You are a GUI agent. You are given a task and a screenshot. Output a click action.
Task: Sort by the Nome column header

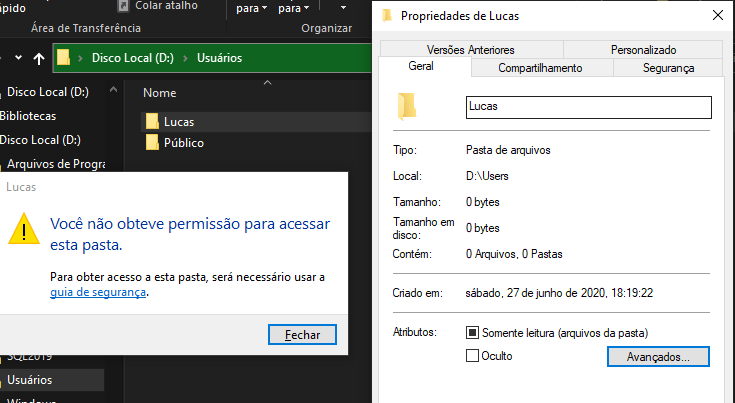(160, 93)
